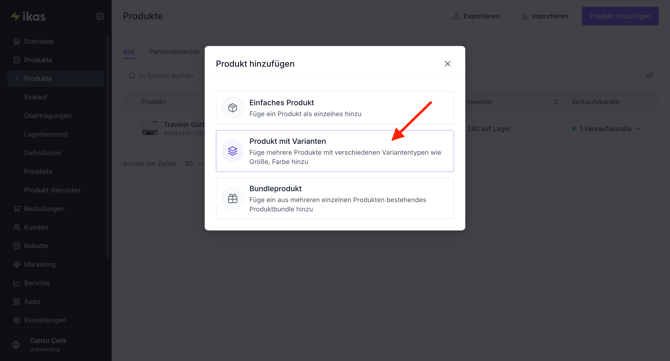
Task: Select the Einfaches Produkt box icon
Action: point(232,108)
